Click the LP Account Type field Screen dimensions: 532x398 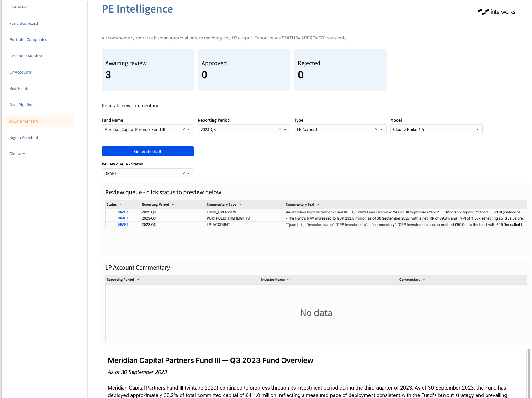coord(340,129)
